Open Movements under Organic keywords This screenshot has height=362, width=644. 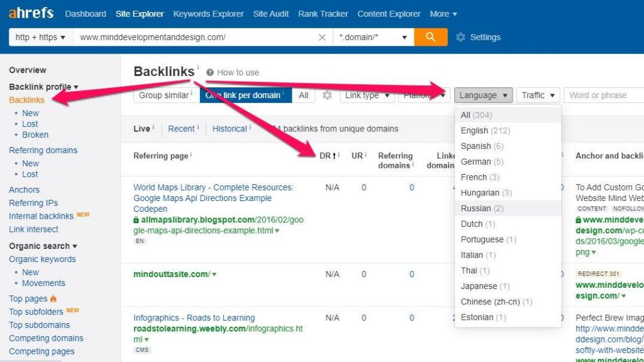coord(43,283)
